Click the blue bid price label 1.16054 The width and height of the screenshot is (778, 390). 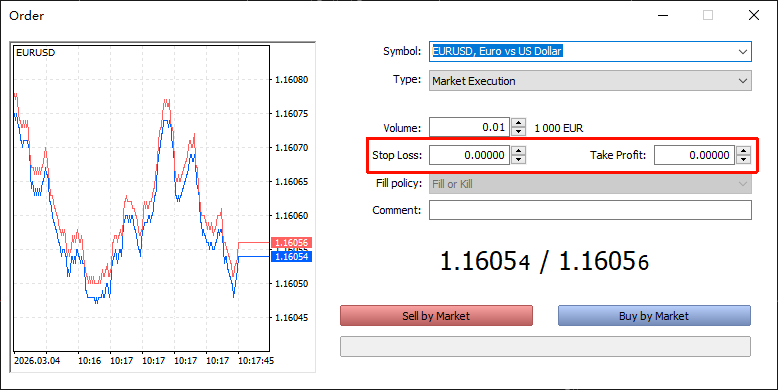coord(291,256)
